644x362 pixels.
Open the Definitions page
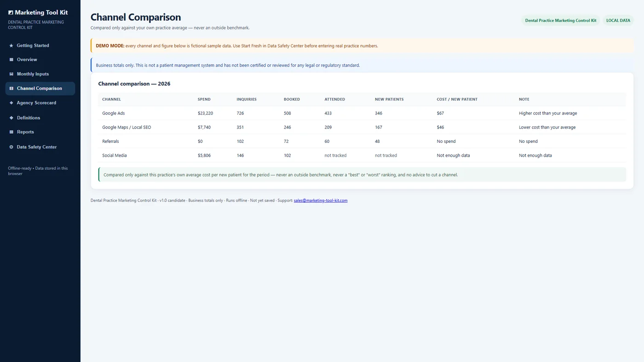click(40, 118)
